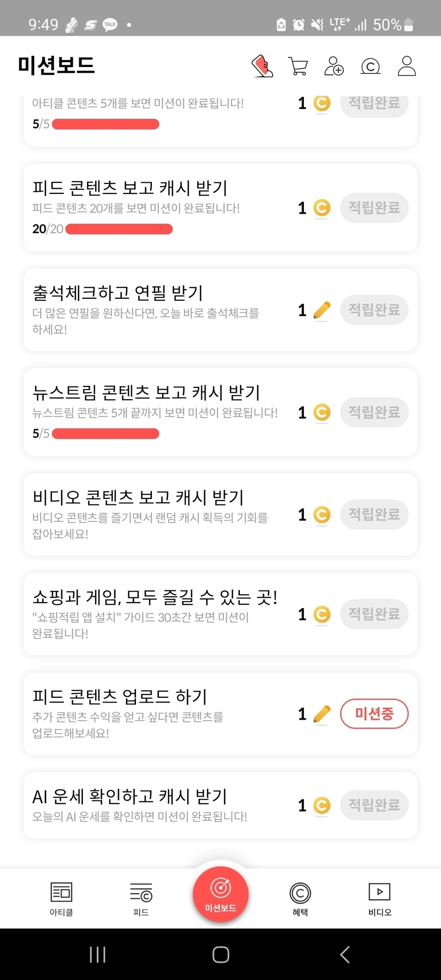Screen dimensions: 441x980
Task: Tap the 미션중 button for feed upload
Action: [x=374, y=714]
